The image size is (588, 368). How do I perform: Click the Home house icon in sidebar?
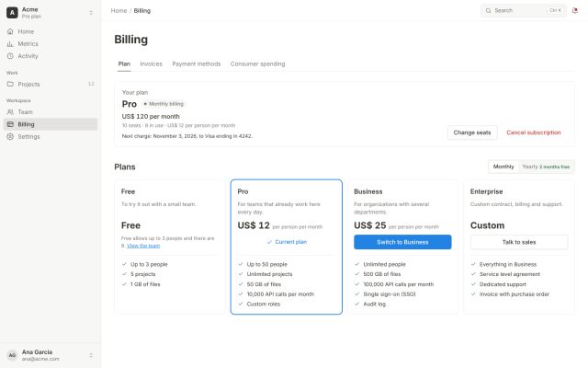[x=10, y=31]
